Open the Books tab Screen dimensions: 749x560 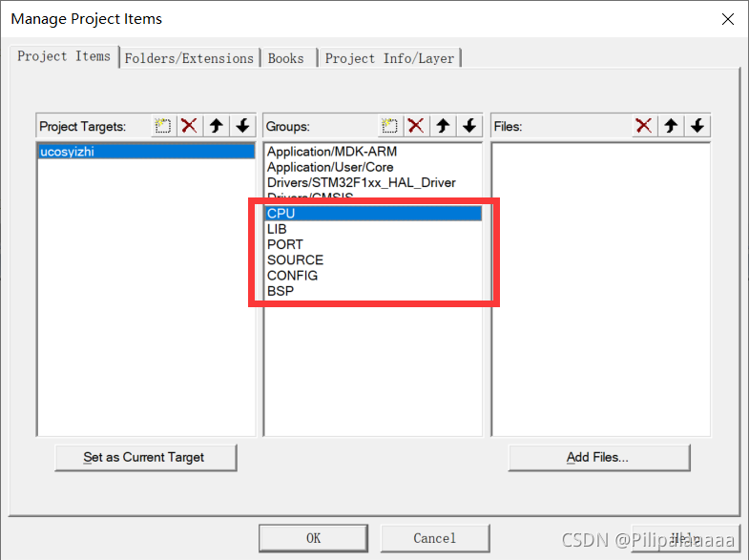coord(288,58)
